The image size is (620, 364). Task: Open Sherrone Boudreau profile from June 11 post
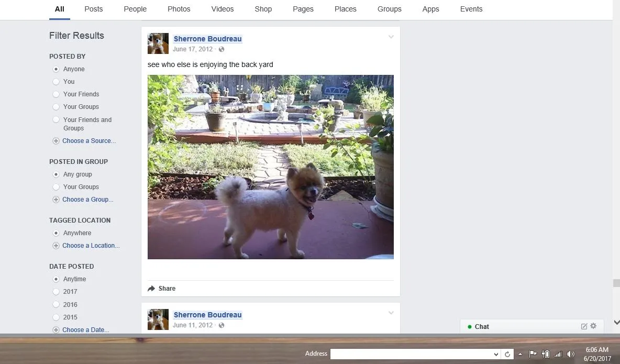[x=207, y=315]
